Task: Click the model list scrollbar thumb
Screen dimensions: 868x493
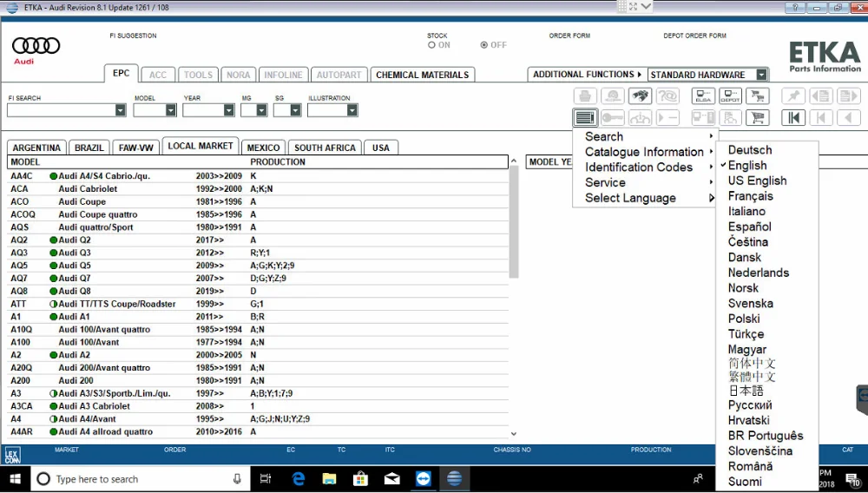Action: (514, 221)
